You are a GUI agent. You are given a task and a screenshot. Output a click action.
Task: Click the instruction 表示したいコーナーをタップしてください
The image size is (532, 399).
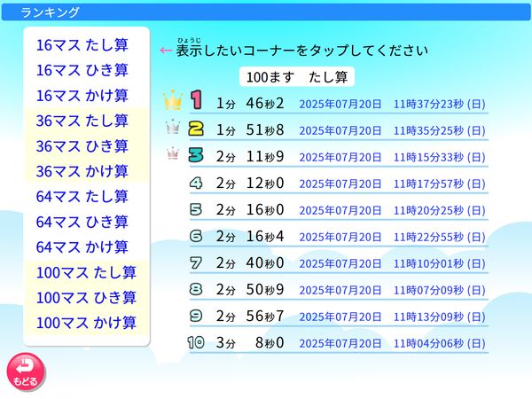click(302, 51)
